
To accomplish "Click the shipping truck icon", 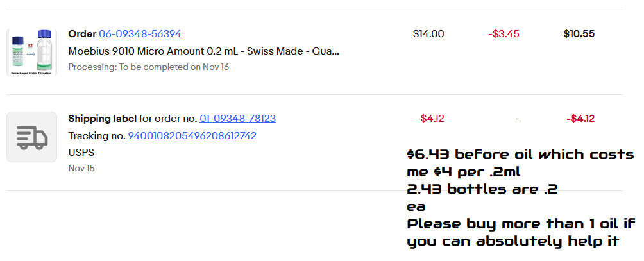I will coord(31,137).
